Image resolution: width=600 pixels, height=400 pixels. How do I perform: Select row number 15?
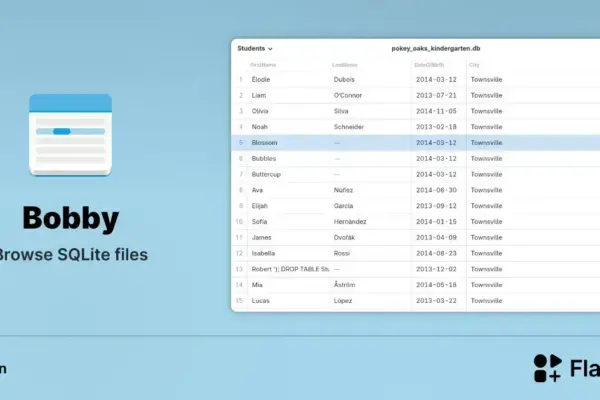click(x=240, y=300)
